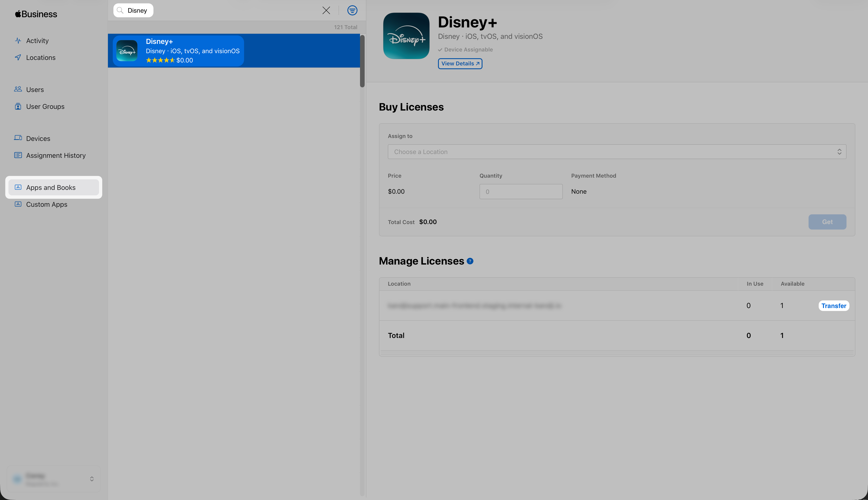
Task: Click the User Groups badge icon
Action: click(x=18, y=107)
